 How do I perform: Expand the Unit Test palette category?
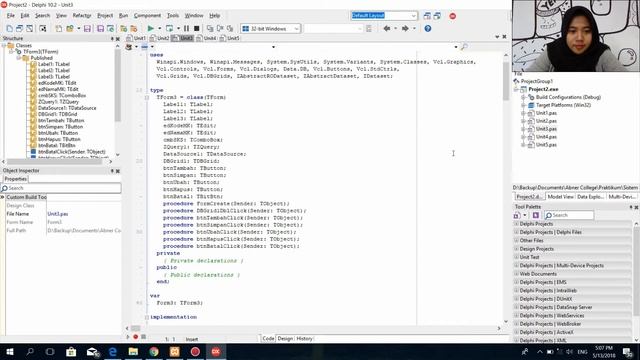[x=516, y=257]
